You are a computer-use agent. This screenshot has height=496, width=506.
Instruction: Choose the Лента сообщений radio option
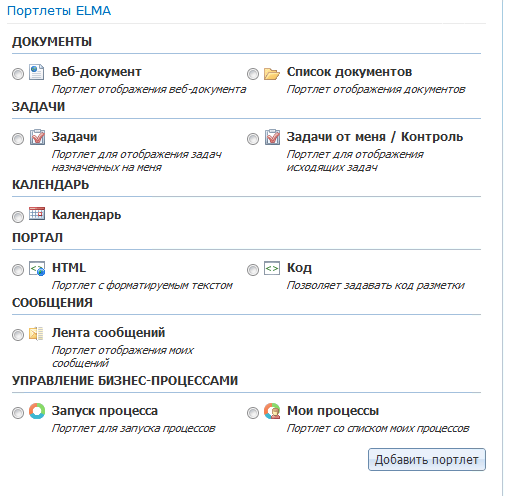pos(18,335)
